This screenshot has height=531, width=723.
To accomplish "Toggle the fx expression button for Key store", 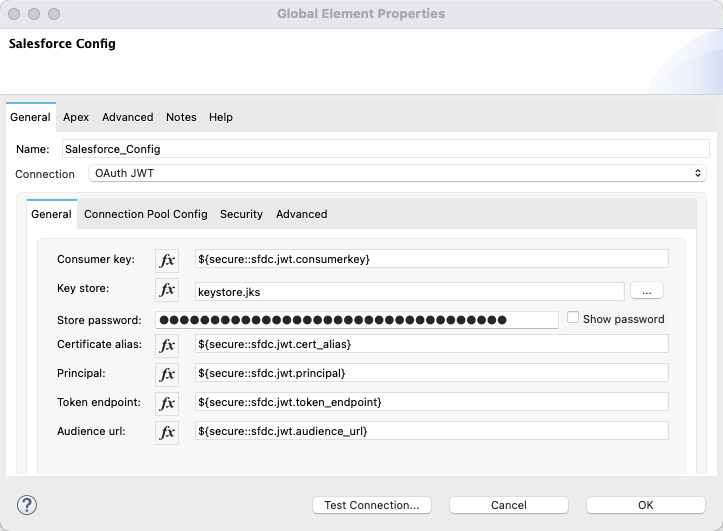I will pos(167,290).
